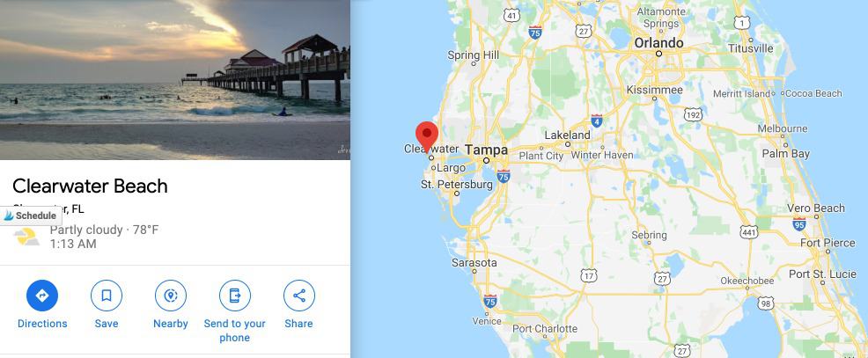
Task: Click the Save bookmark icon
Action: 107,296
